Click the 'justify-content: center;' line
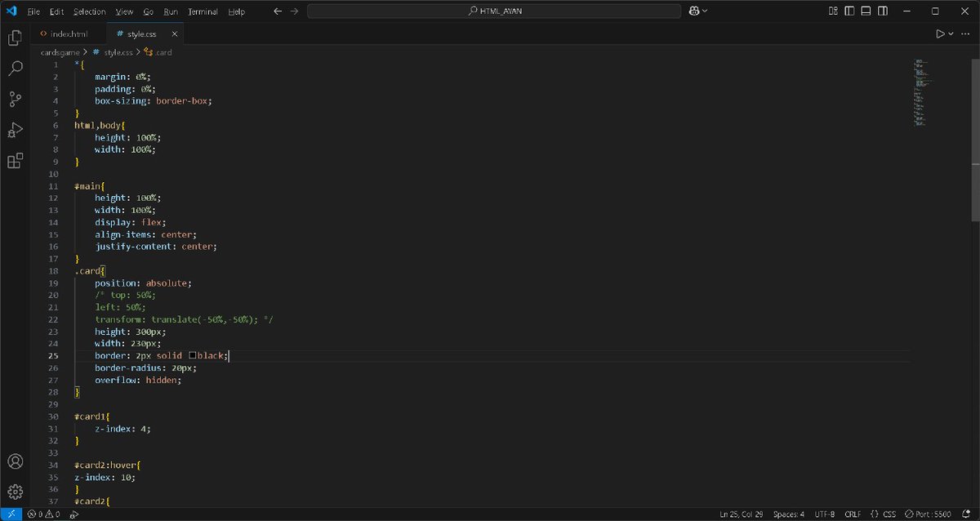 pos(156,246)
